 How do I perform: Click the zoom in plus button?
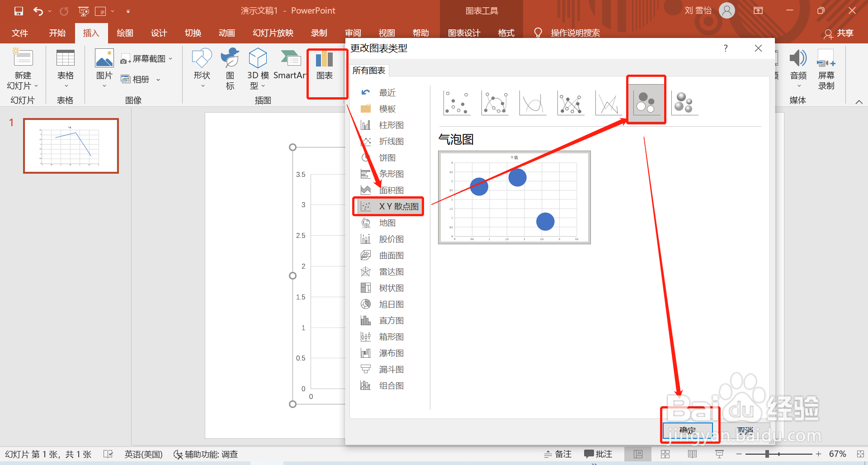click(818, 454)
